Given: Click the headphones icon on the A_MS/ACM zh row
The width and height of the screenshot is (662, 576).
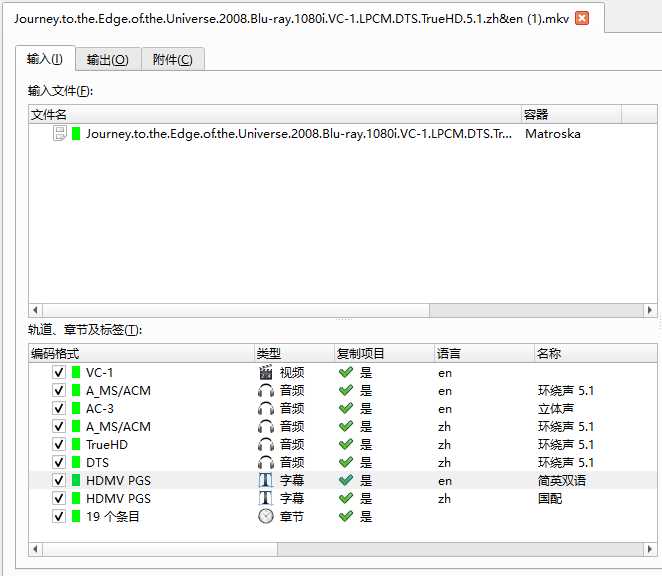Looking at the screenshot, I should 266,427.
